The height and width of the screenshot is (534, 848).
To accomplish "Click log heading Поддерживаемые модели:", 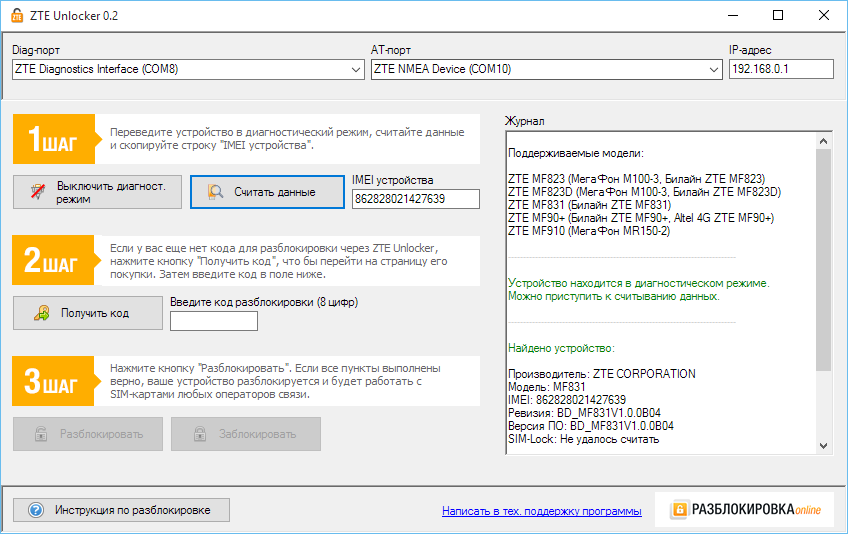I will [576, 153].
